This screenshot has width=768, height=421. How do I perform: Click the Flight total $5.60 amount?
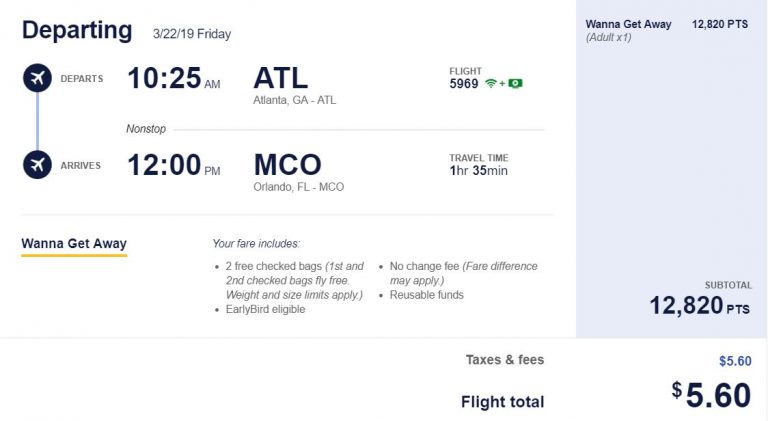click(x=711, y=396)
